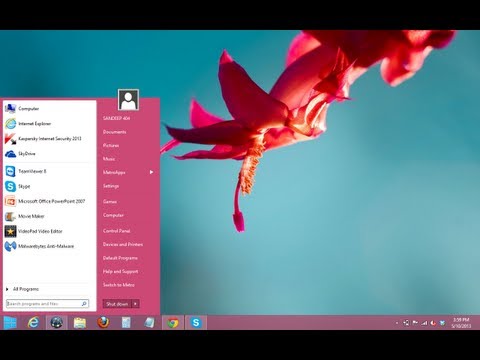
Task: Open Google Chrome from the taskbar
Action: [173, 323]
